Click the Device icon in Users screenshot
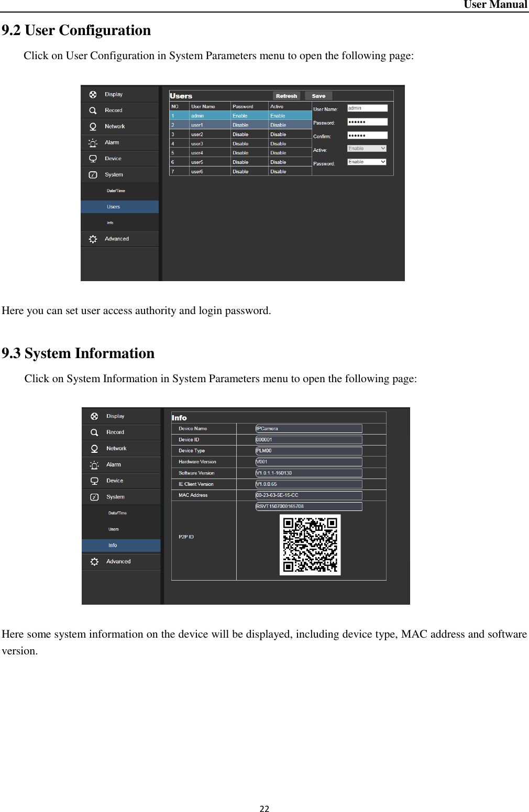Image resolution: width=529 pixels, height=812 pixels. [93, 159]
